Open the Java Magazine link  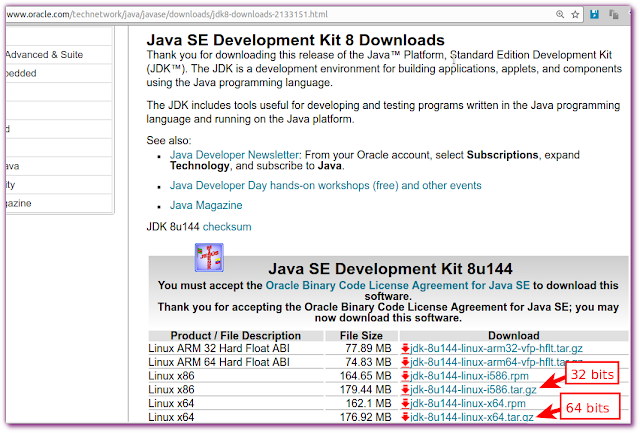pos(206,205)
